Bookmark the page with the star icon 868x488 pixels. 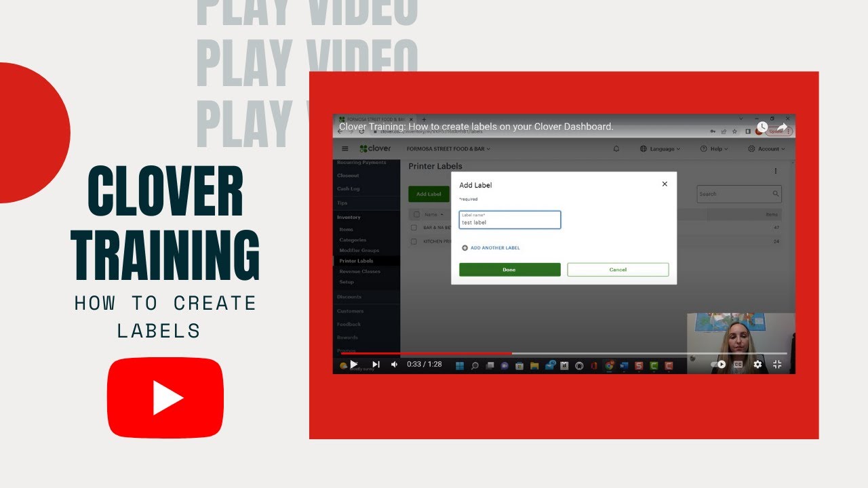tap(735, 132)
